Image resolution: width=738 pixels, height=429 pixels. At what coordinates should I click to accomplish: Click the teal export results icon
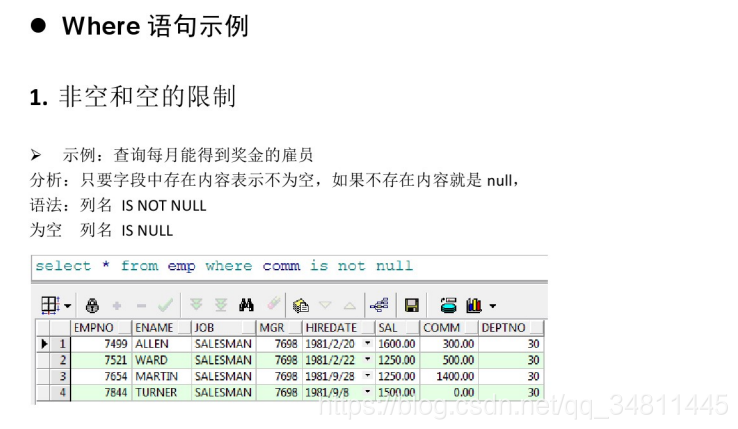tap(449, 306)
